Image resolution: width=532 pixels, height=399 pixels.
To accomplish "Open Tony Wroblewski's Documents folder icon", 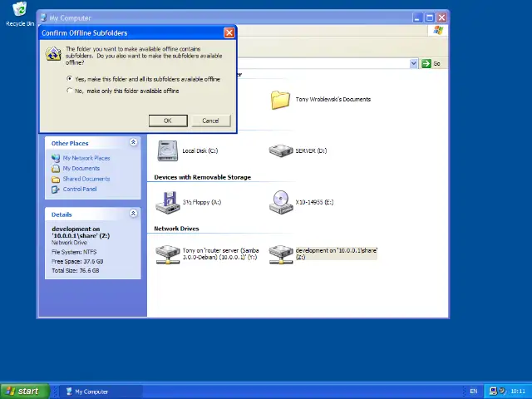I will (x=280, y=100).
